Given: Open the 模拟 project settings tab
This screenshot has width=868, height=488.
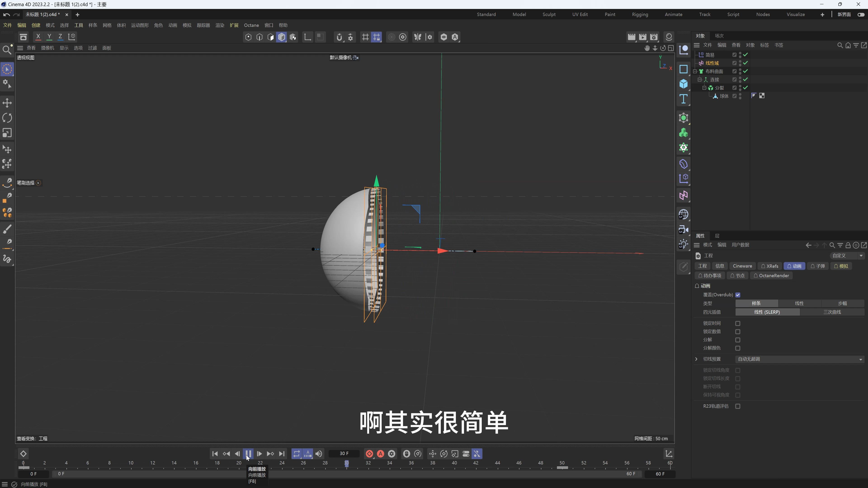Looking at the screenshot, I should click(841, 266).
